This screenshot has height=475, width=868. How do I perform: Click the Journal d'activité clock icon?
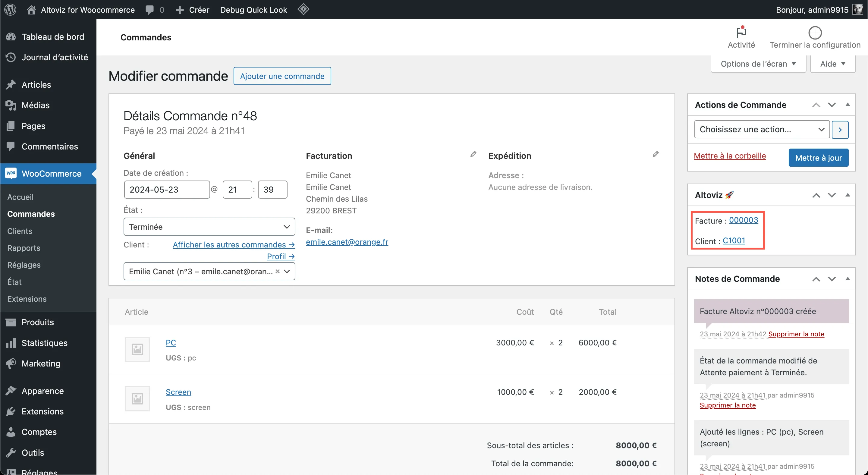pos(11,57)
